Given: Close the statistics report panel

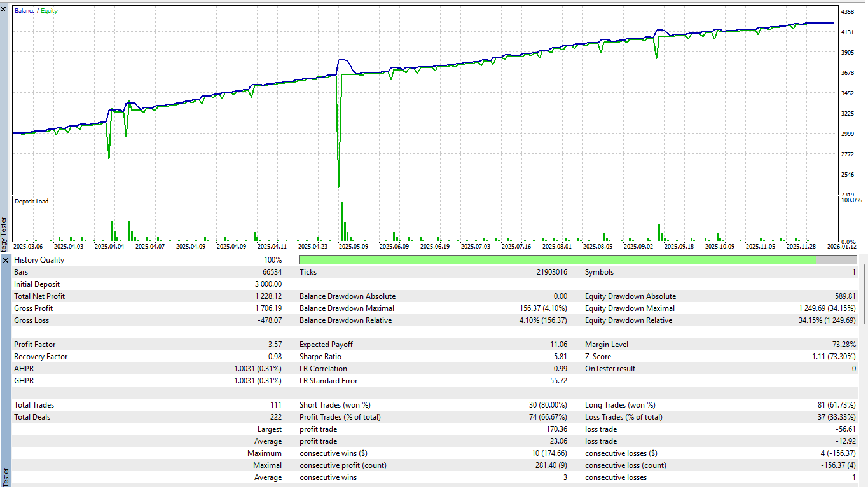Looking at the screenshot, I should click(x=5, y=259).
